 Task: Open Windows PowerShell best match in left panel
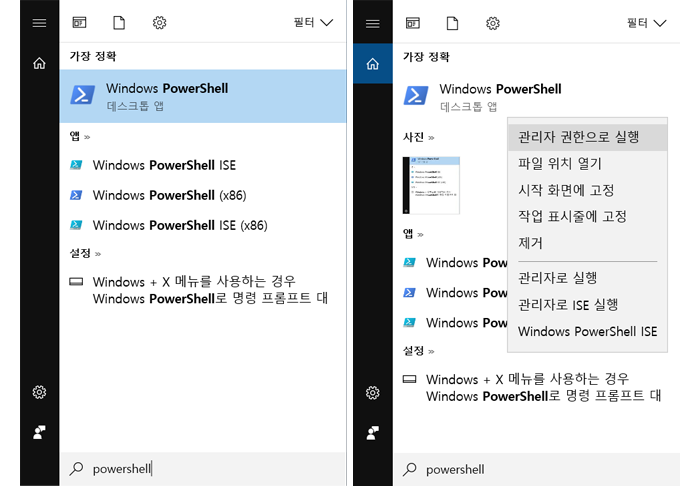tap(203, 96)
